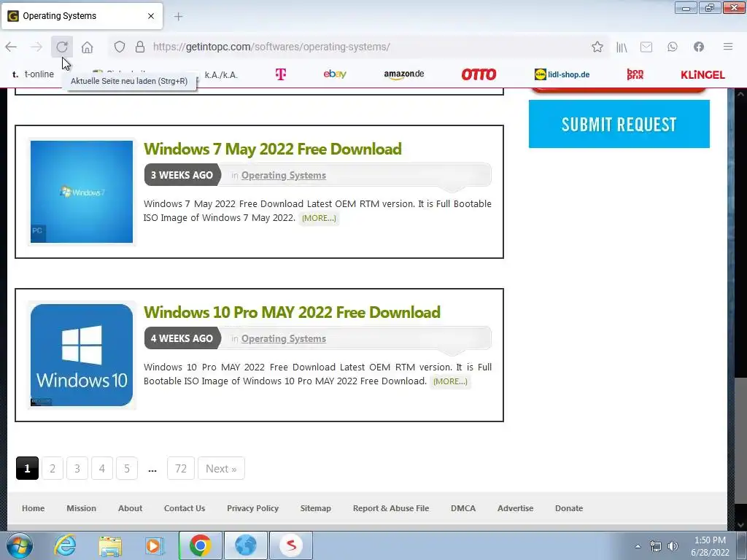Launch Internet Explorer from the taskbar
747x560 pixels.
coord(65,545)
